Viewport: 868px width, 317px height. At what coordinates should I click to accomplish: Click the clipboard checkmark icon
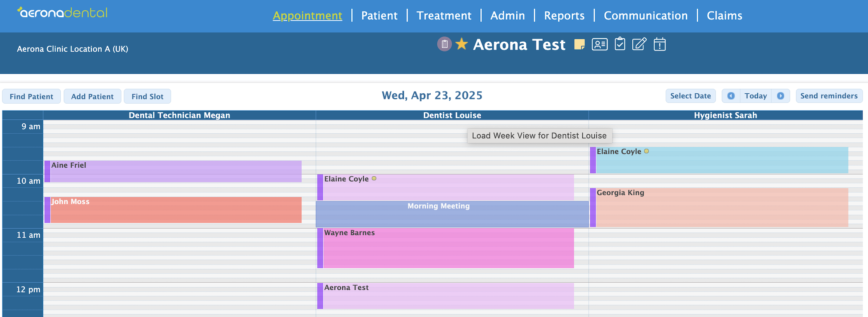click(620, 44)
